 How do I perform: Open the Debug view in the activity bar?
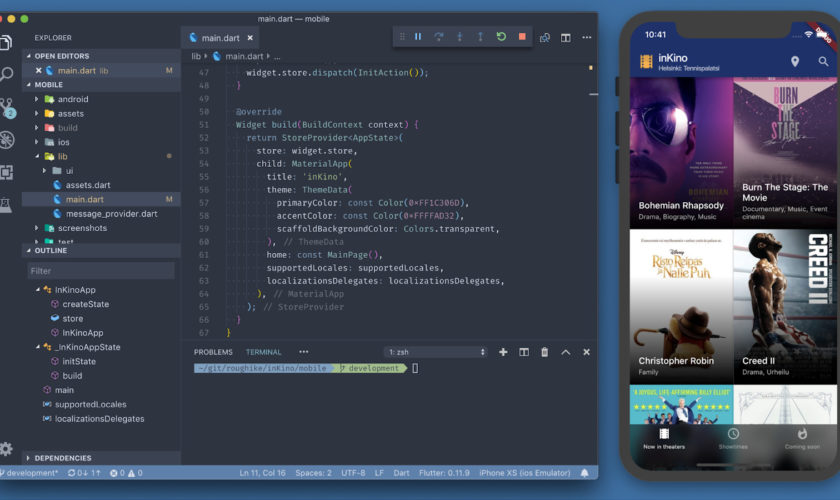[x=8, y=139]
